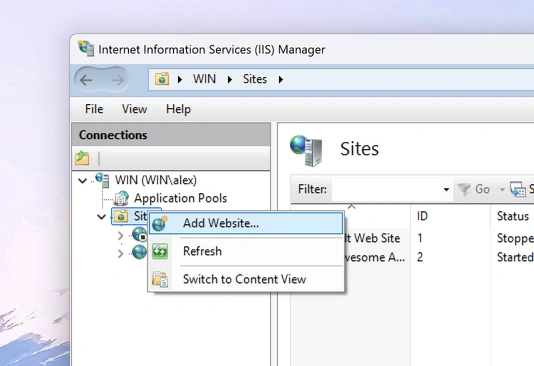Click the Add Website globe icon

[160, 223]
